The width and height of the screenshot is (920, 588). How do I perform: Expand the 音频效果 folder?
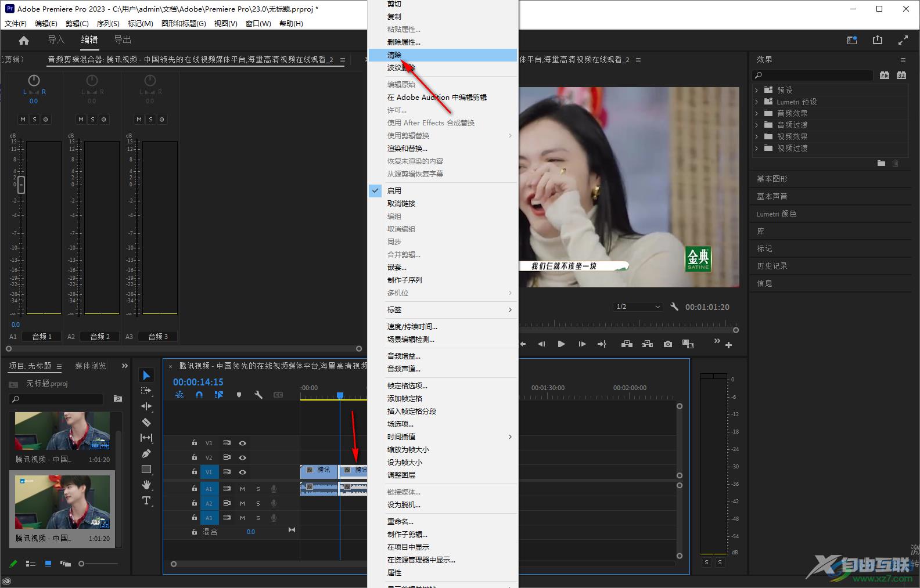coord(757,113)
